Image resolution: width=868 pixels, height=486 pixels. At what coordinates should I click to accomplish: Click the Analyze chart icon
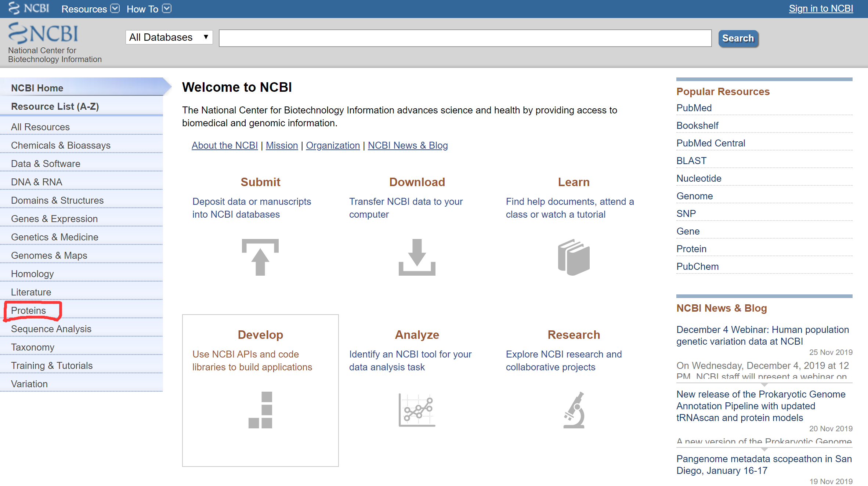click(x=417, y=410)
